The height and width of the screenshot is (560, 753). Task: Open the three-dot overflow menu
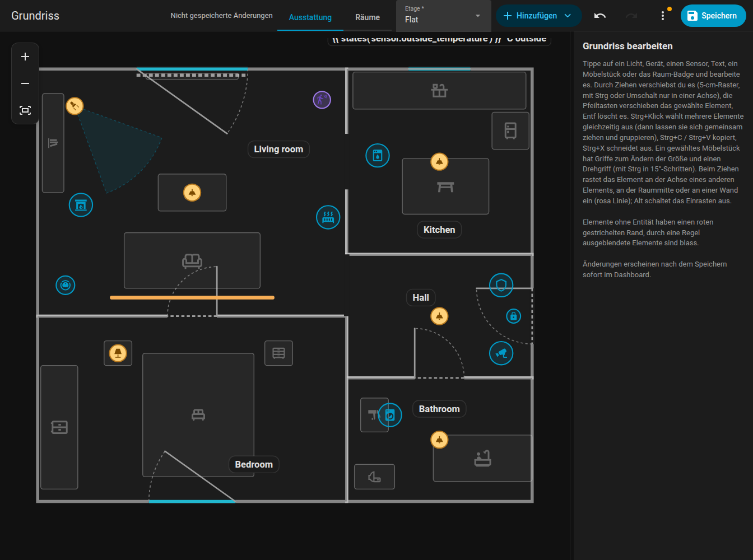(x=663, y=16)
